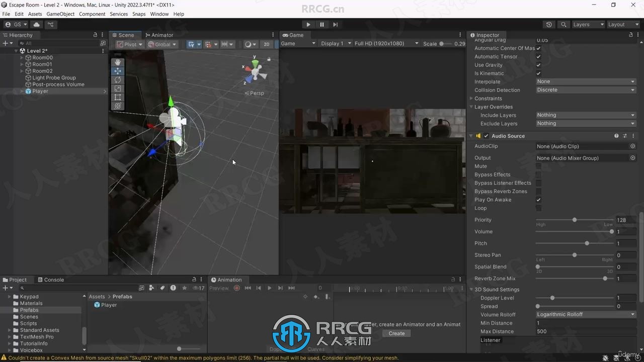This screenshot has width=644, height=362.
Task: Switch to the Animator tab
Action: (158, 35)
